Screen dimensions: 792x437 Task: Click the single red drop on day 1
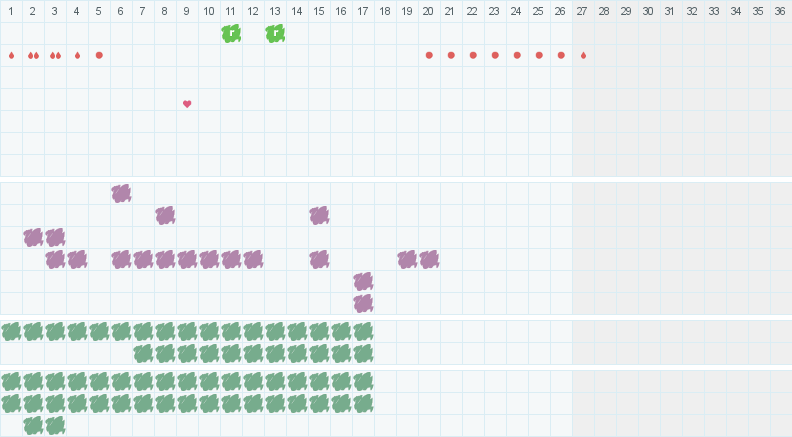click(x=11, y=55)
